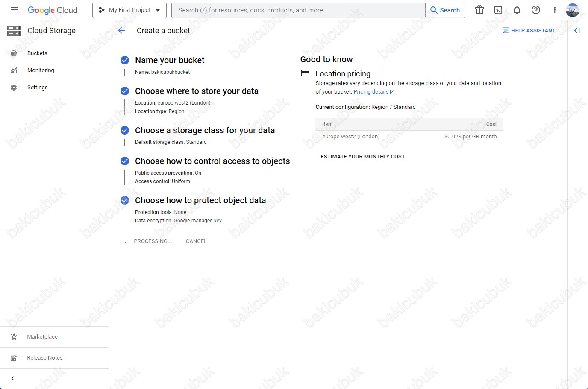
Task: Expand Choose how to control access step
Action: (x=212, y=161)
